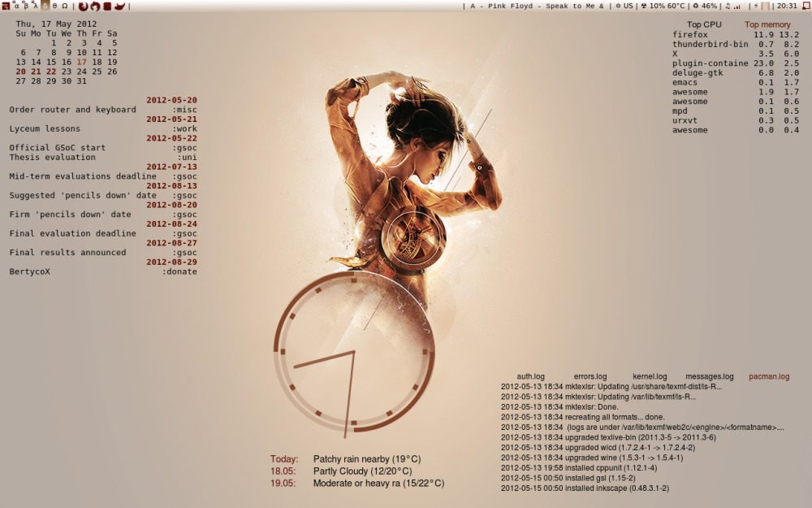This screenshot has width=812, height=508.
Task: Click the emacs process row
Action: coord(736,82)
